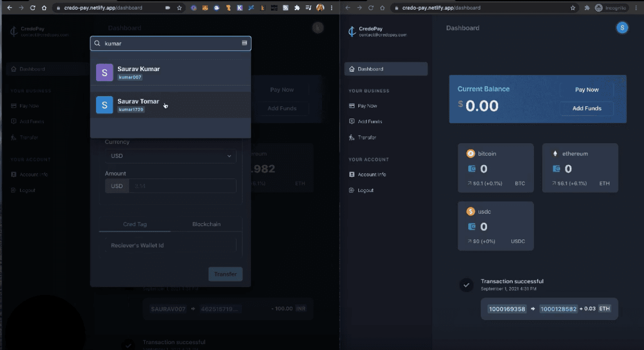Screen dimensions: 644x350
Task: Click Pay Now in left window sidebar
Action: click(25, 106)
